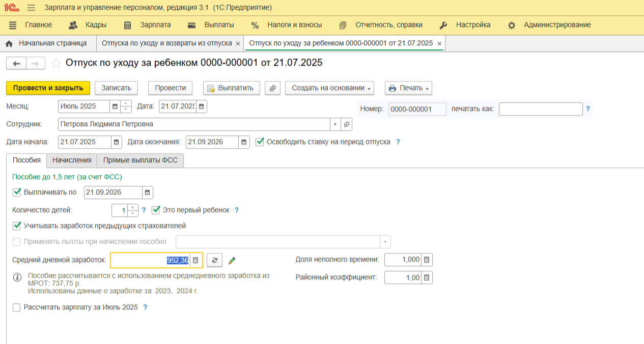Image resolution: width=644 pixels, height=344 pixels.
Task: Open calendar picker for Дата начала field
Action: point(117,142)
